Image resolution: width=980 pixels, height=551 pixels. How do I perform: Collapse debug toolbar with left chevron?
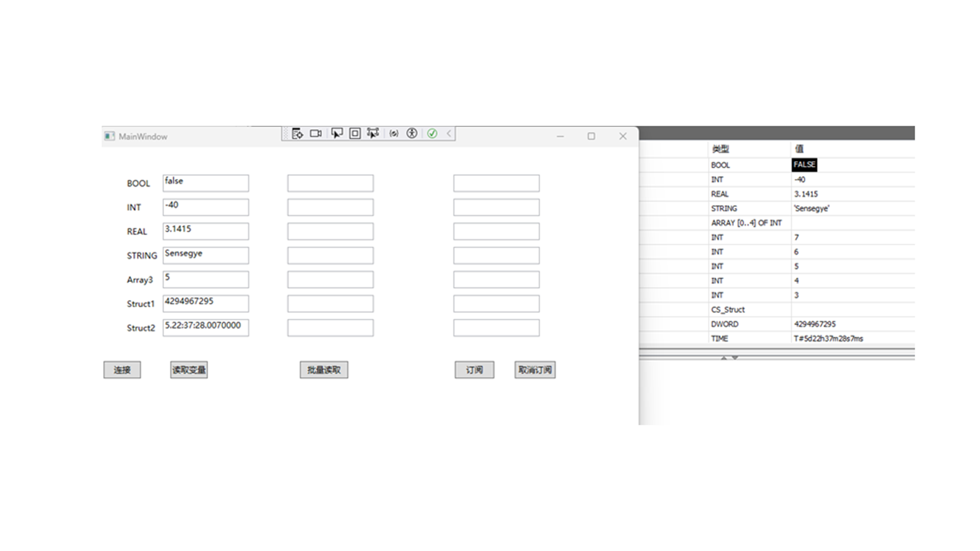[x=449, y=134]
